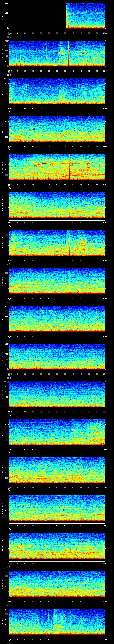Select the spectrogram panel starting at 14:18:00

click(x=57, y=356)
